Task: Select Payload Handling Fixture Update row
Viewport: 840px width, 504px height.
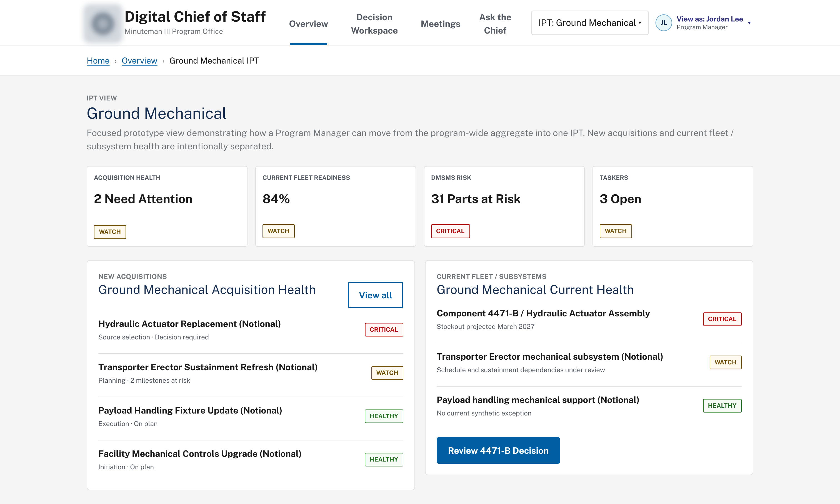Action: [251, 416]
